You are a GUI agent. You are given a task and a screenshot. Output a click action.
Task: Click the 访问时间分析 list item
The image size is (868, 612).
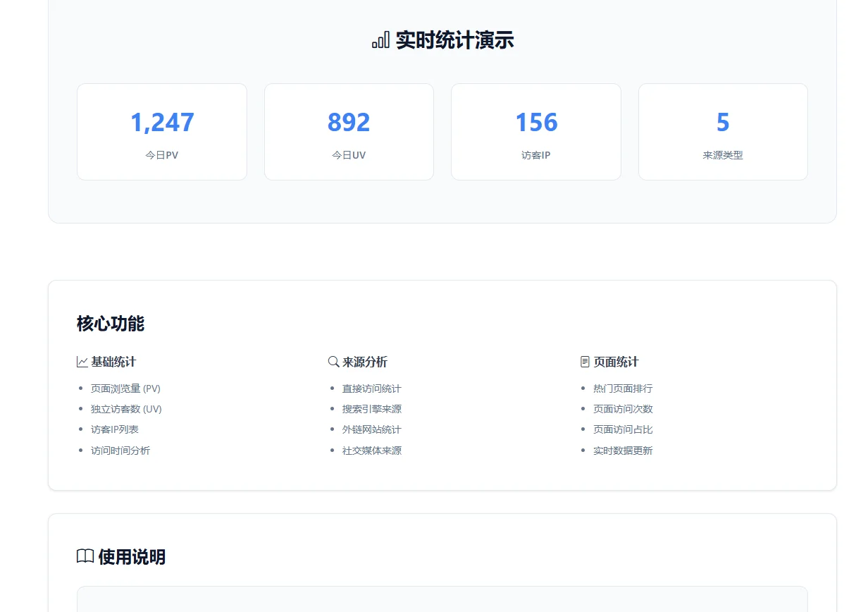[120, 451]
